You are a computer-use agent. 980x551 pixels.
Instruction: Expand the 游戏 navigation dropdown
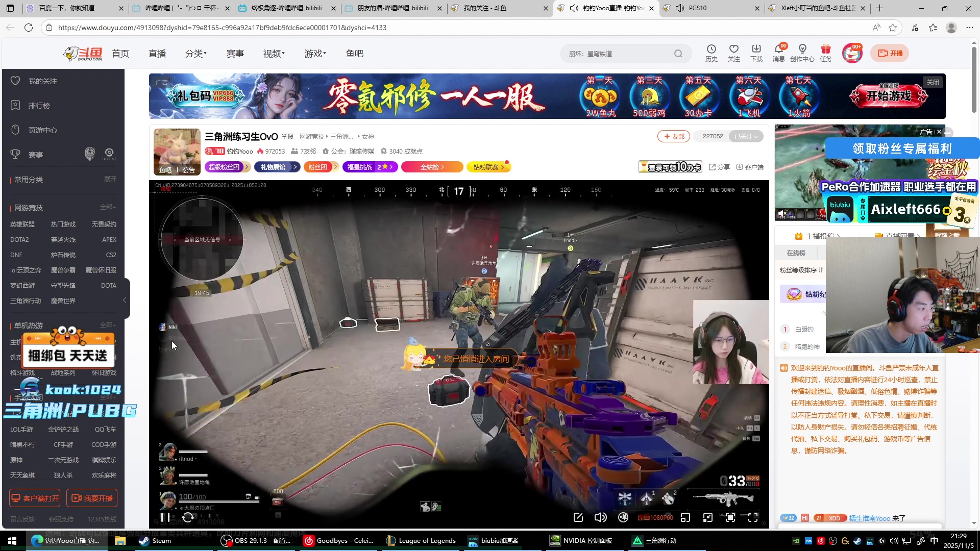click(315, 54)
